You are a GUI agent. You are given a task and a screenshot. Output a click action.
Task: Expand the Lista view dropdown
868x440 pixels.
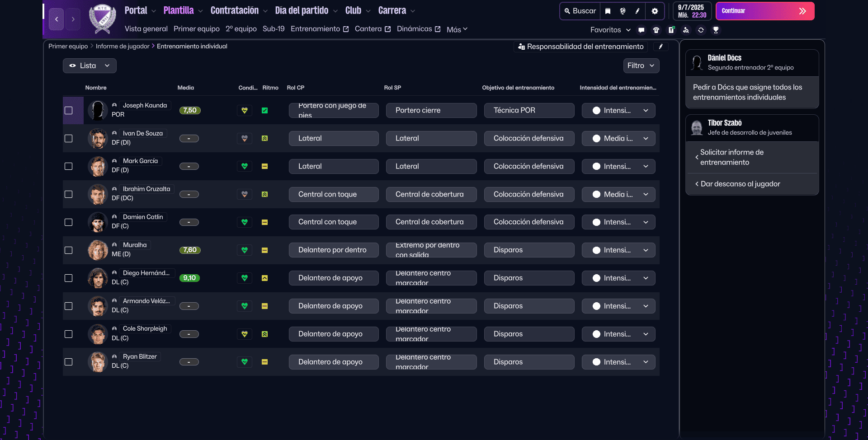pos(90,66)
